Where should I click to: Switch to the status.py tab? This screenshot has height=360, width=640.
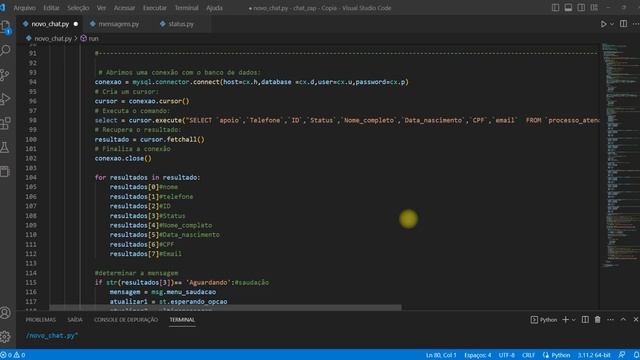(181, 24)
